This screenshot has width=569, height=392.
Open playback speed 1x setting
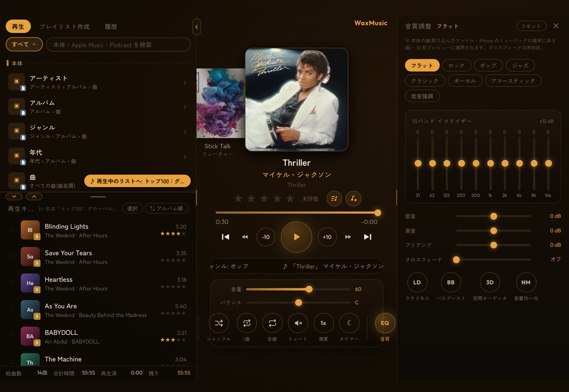coord(324,323)
